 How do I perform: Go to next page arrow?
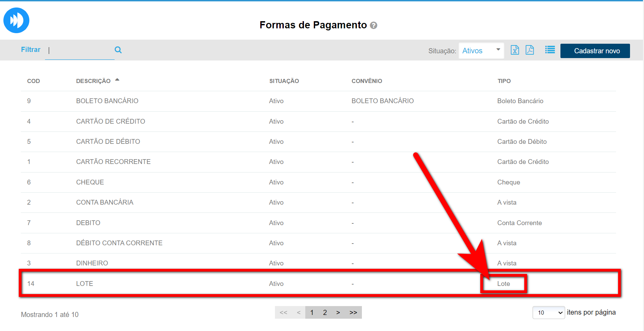pos(338,313)
